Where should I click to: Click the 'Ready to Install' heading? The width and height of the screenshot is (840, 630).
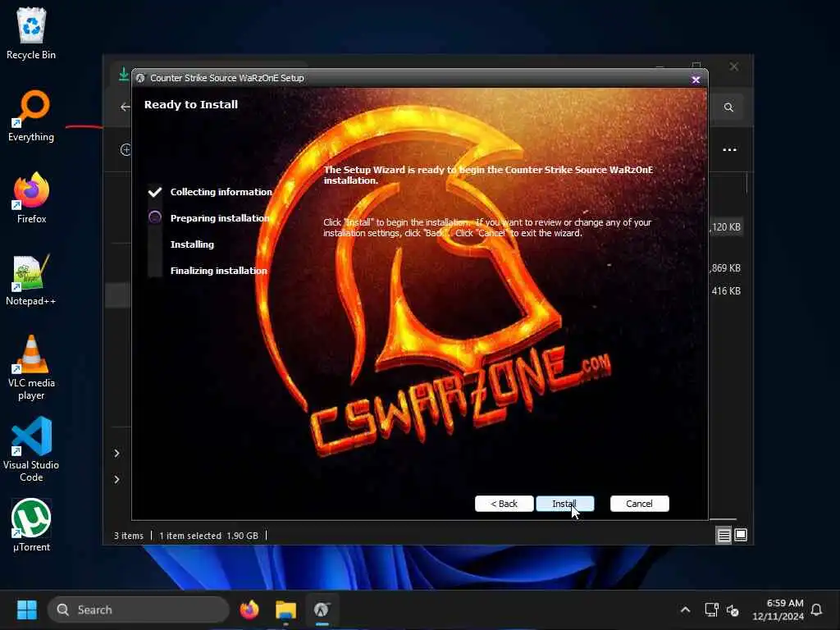click(190, 104)
